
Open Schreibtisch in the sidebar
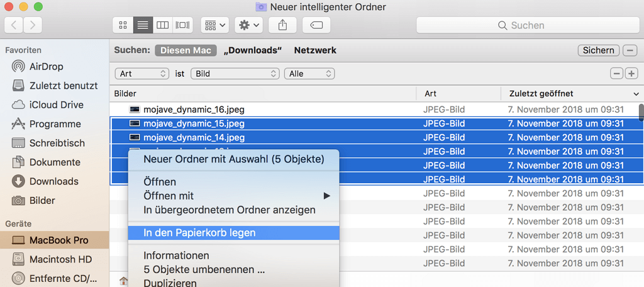point(48,143)
